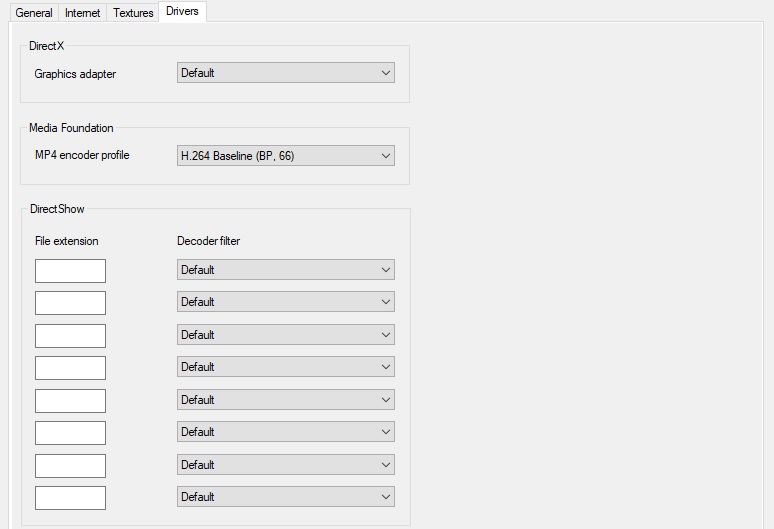Expand the fifth Decoder filter dropdown
The height and width of the screenshot is (529, 774).
pos(286,400)
